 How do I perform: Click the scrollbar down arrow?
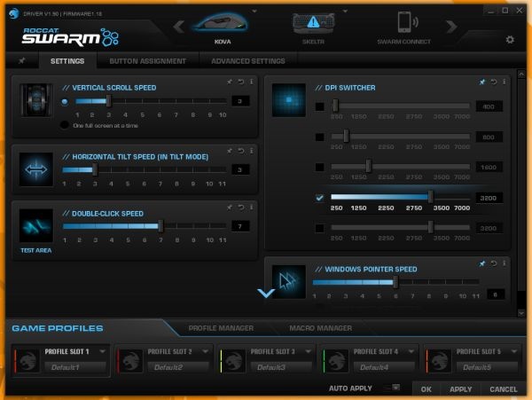tap(521, 313)
